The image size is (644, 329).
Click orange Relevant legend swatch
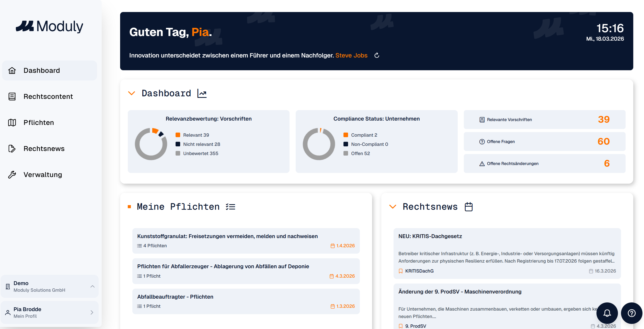point(178,135)
